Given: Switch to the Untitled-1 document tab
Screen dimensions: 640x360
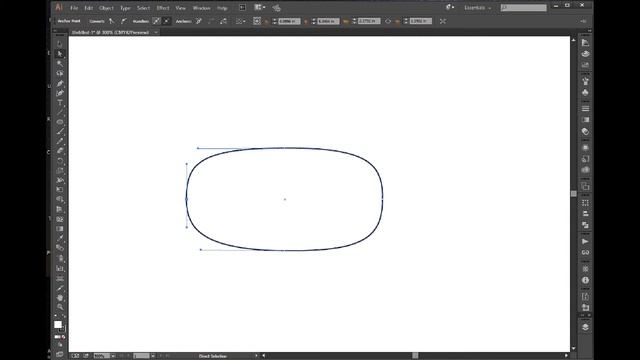Looking at the screenshot, I should point(110,32).
